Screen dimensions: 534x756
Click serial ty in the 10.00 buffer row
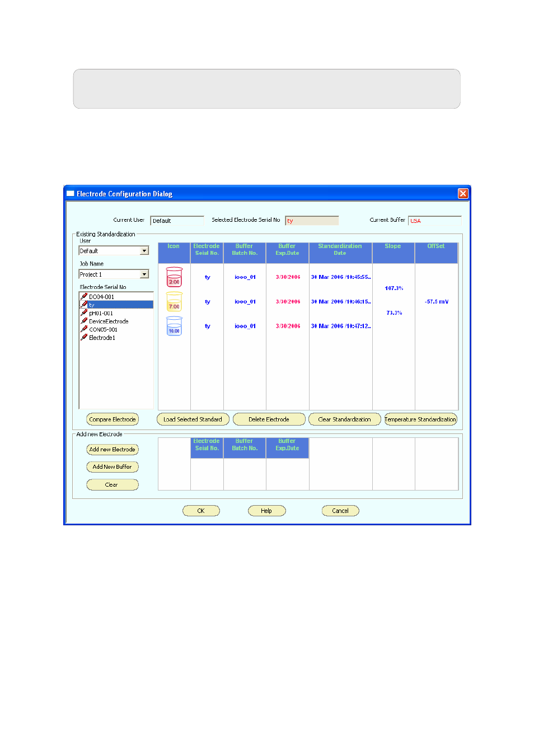(207, 326)
